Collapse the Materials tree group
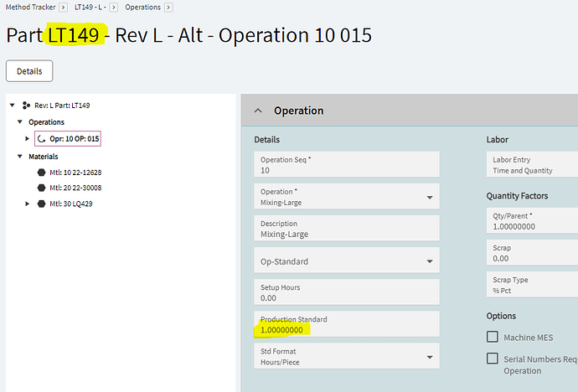The image size is (578, 392). [x=20, y=157]
